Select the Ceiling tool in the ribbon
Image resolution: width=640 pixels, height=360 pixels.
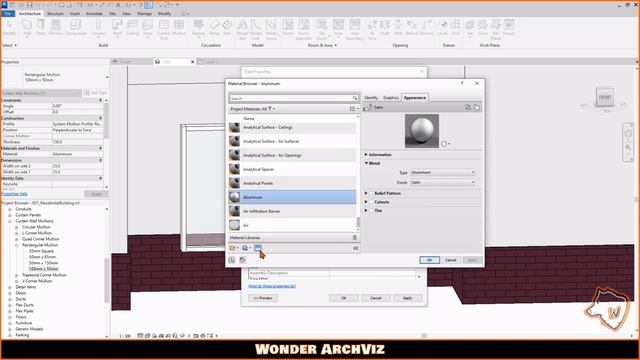(x=132, y=28)
